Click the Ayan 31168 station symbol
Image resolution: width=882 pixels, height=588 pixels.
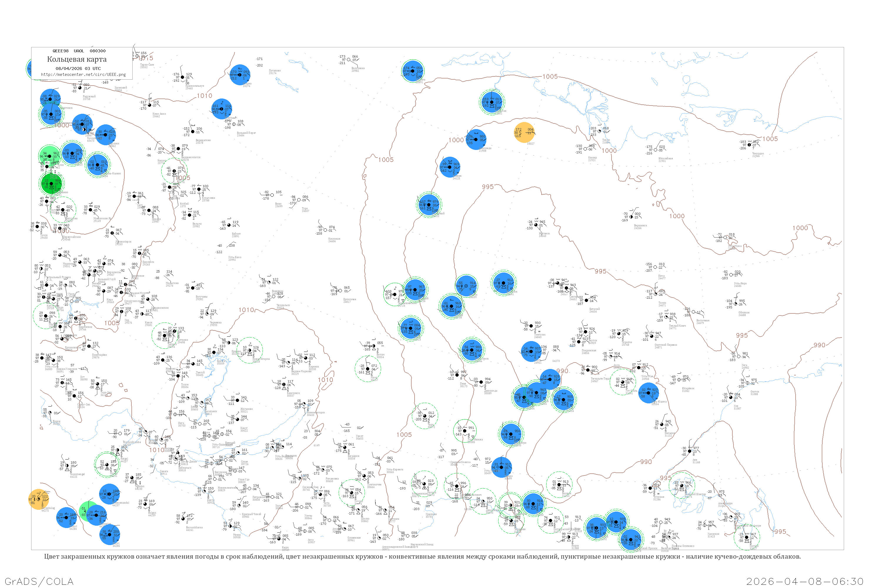click(x=689, y=451)
